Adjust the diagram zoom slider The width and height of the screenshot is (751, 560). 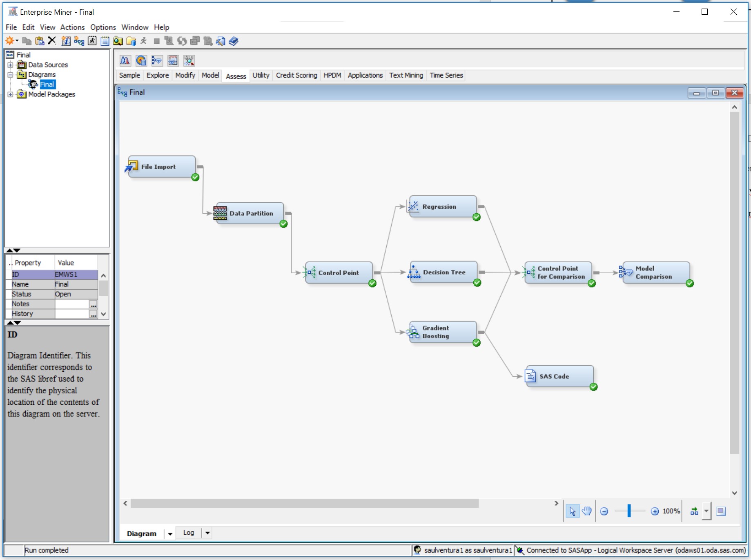click(x=629, y=511)
